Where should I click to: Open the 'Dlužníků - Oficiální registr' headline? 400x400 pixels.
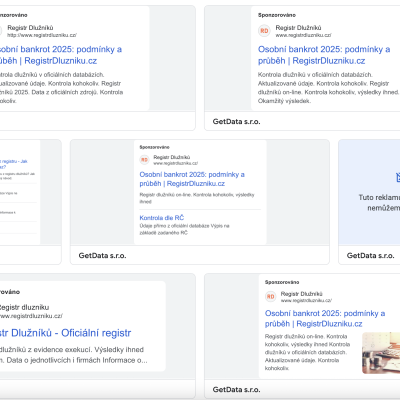coord(65,333)
